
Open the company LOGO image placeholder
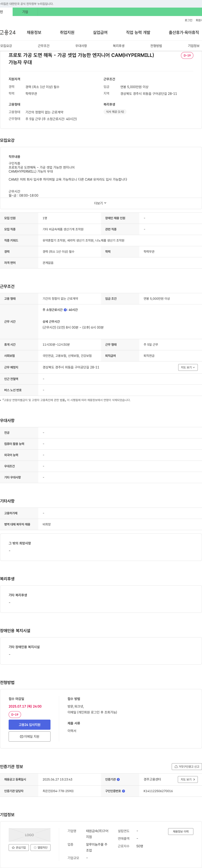[30, 835]
